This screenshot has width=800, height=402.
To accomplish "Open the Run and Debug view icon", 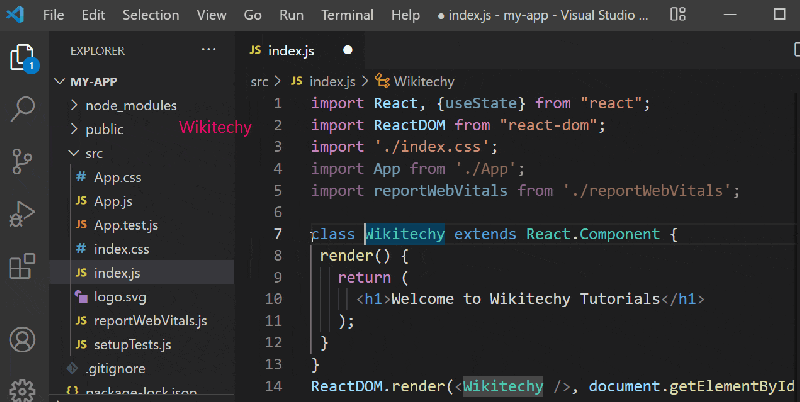I will 22,214.
